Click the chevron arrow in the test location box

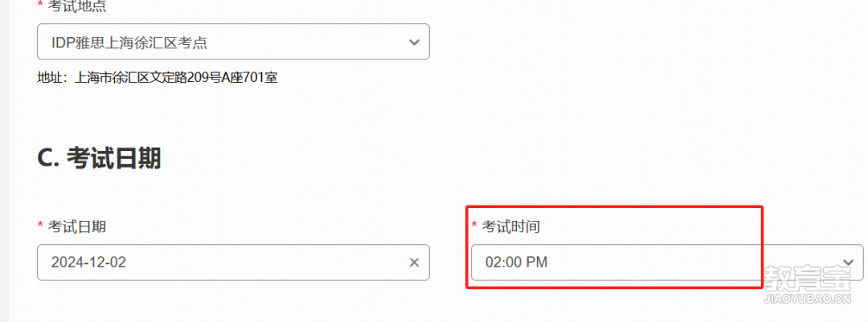tap(414, 42)
